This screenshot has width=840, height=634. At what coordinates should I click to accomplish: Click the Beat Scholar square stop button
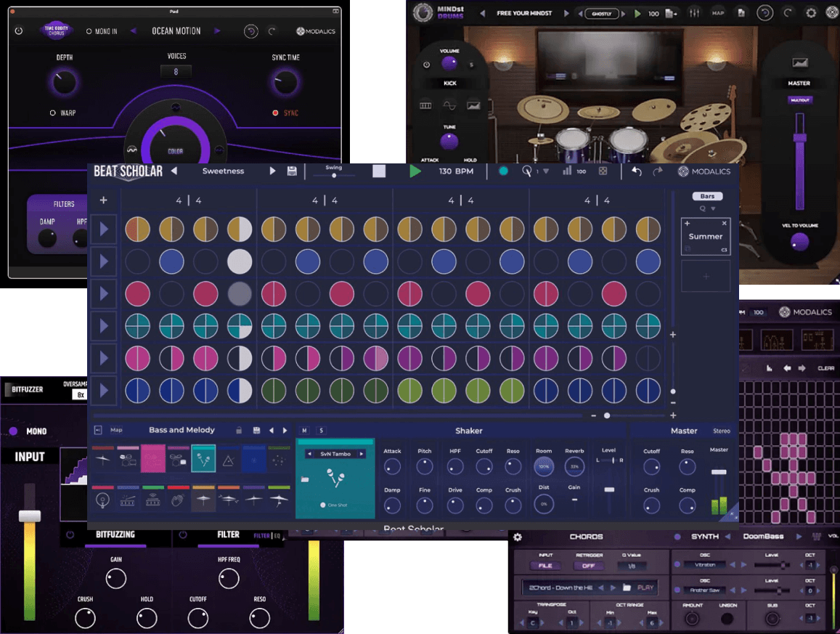pyautogui.click(x=379, y=171)
